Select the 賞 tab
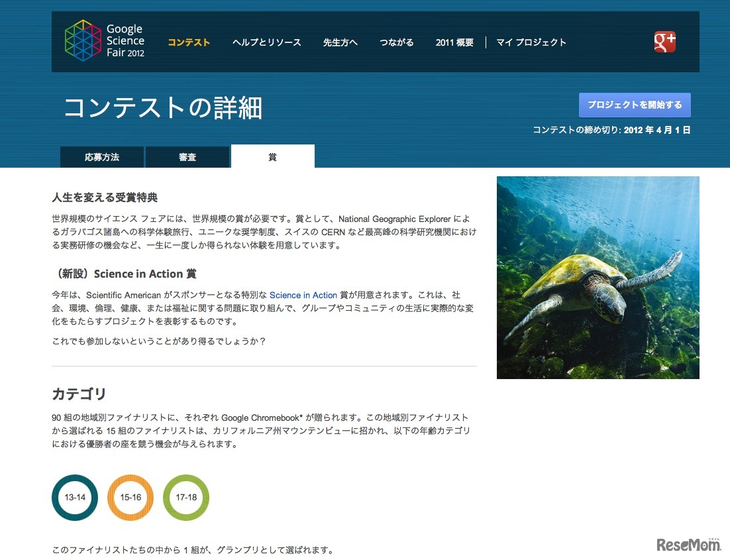This screenshot has width=730, height=560. point(273,156)
